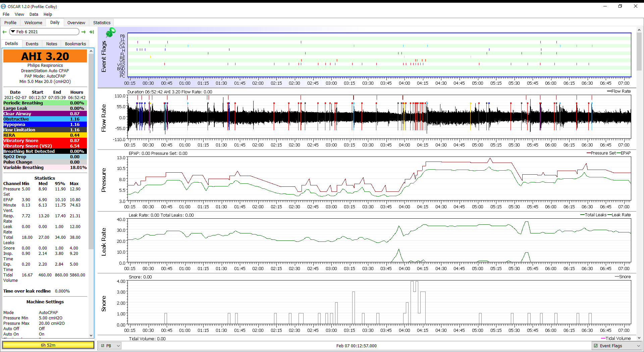Click the pink Variable Breathing row

(45, 168)
